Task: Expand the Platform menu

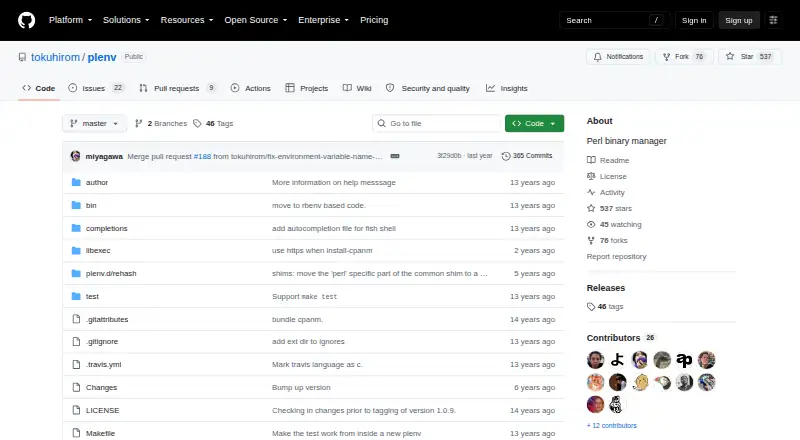Action: point(70,20)
